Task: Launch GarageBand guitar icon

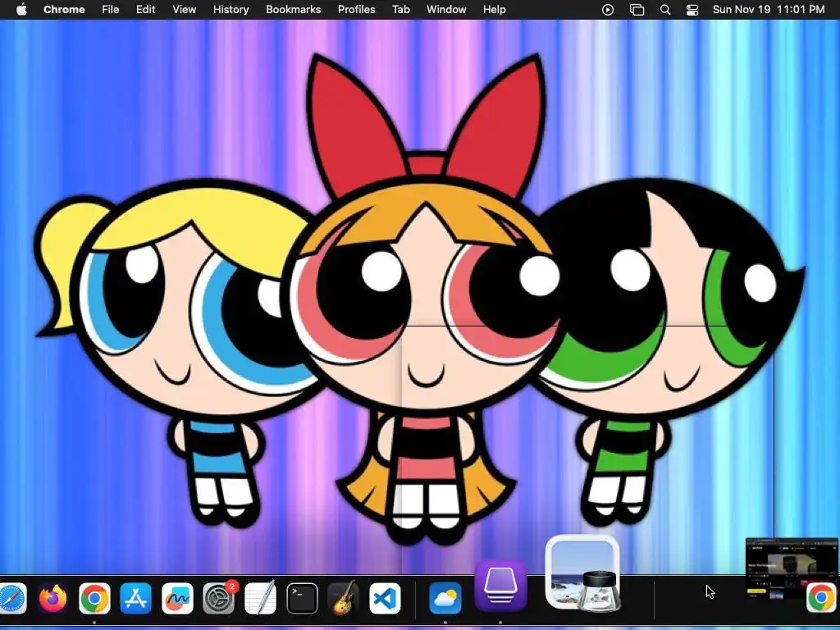Action: pyautogui.click(x=343, y=598)
